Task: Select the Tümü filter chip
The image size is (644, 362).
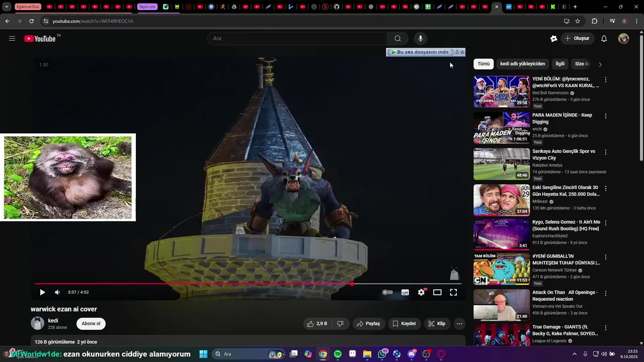Action: point(484,64)
